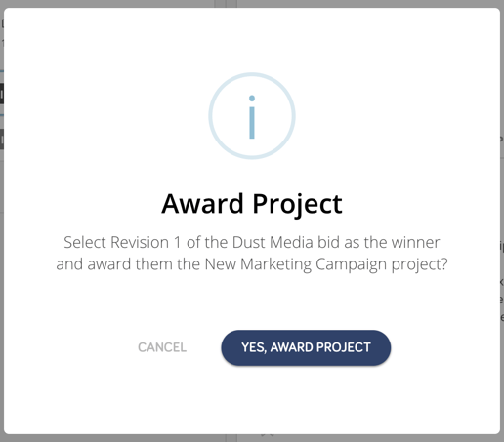The image size is (504, 442).
Task: Click the letter i inside info icon
Action: coord(252,117)
